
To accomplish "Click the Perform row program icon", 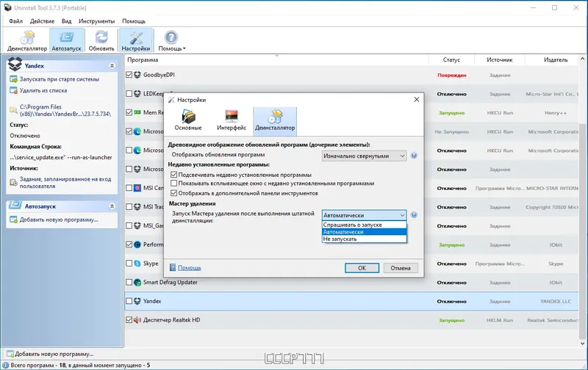I will tap(137, 244).
